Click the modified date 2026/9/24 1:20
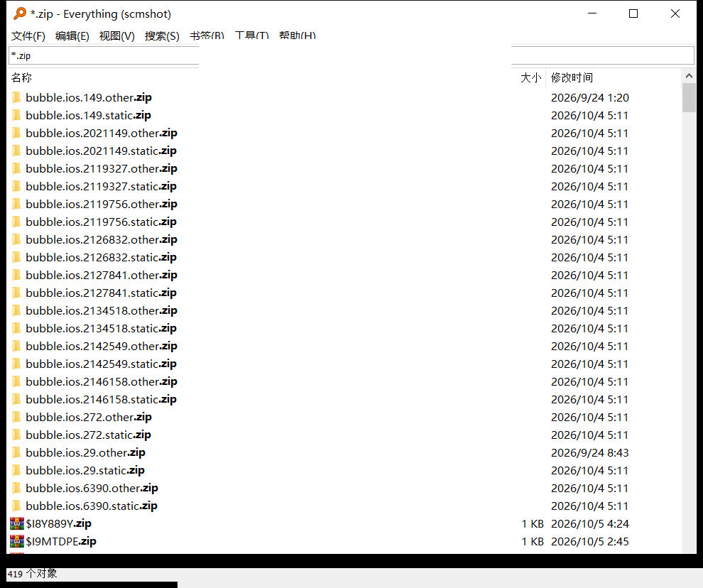Viewport: 703px width, 588px height. click(x=590, y=97)
